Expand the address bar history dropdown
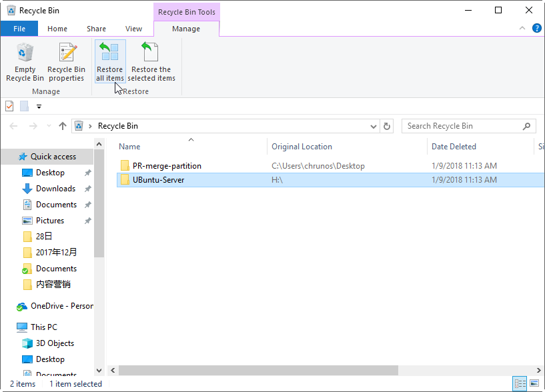This screenshot has height=392, width=545. tap(373, 126)
